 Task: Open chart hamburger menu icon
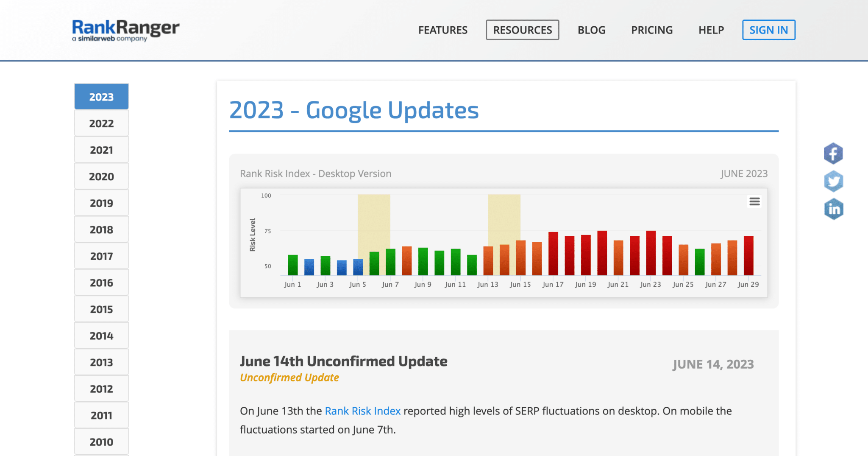[754, 201]
